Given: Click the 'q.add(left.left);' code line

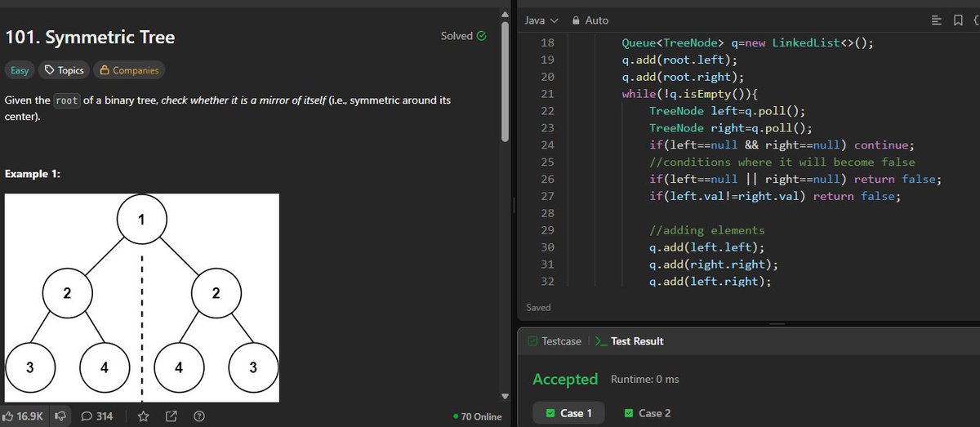Looking at the screenshot, I should point(707,247).
